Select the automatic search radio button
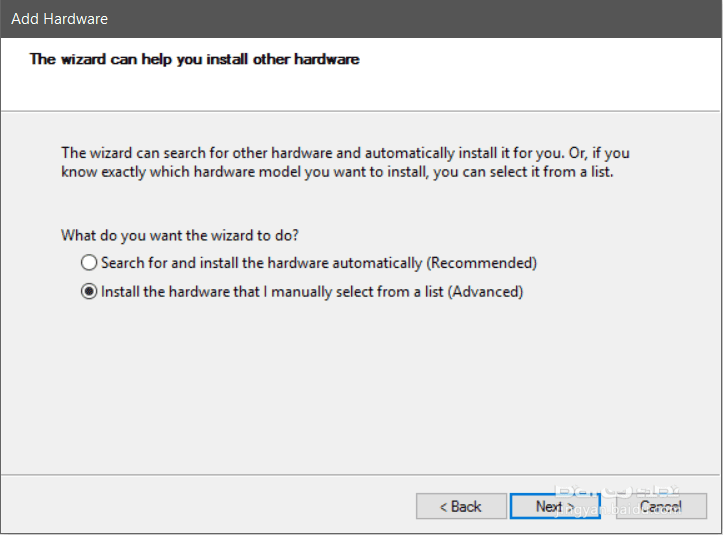 pos(89,263)
